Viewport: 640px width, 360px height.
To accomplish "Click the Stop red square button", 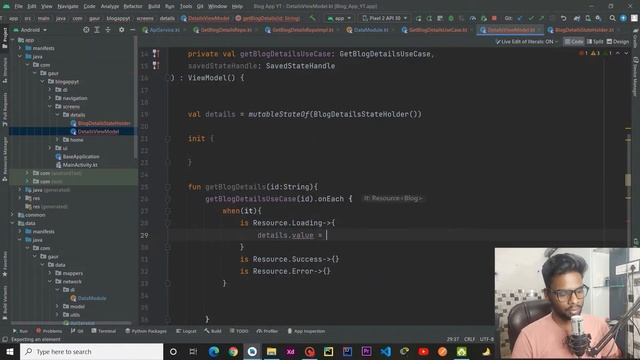I will pos(494,18).
